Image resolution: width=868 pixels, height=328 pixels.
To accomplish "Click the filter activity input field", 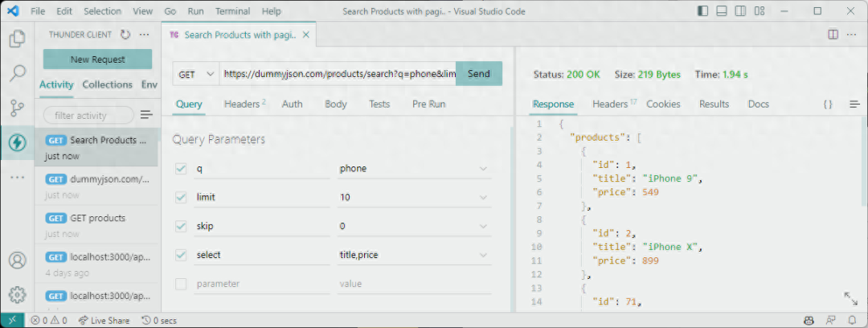I will point(88,115).
